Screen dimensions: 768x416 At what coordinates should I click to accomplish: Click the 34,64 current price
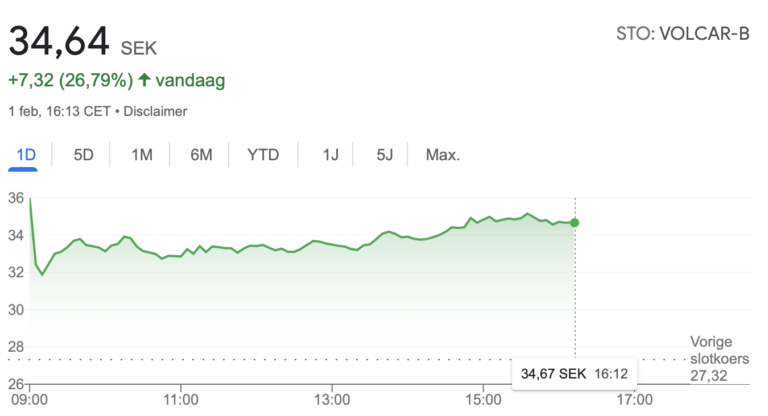point(59,43)
